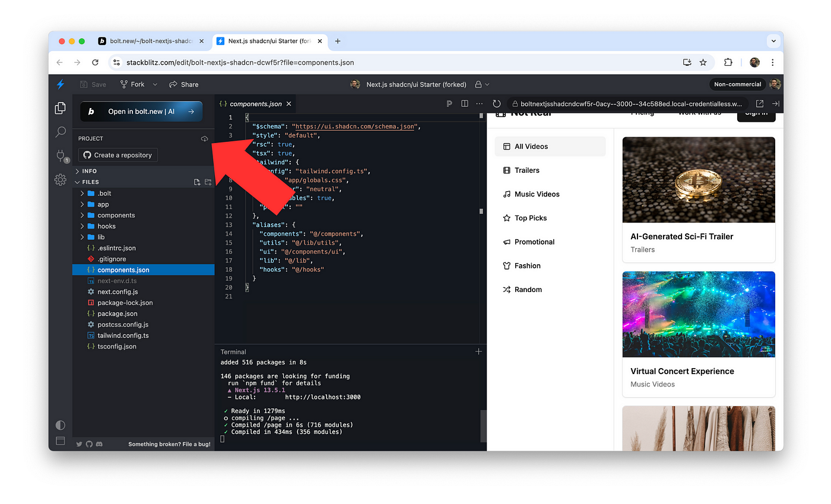
Task: Click the Chrome address bar URL
Action: [x=240, y=62]
